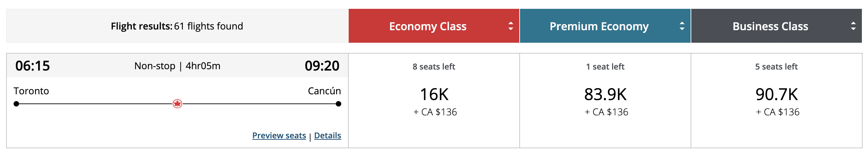
Task: Click the 09:20 arrival time
Action: (x=322, y=66)
